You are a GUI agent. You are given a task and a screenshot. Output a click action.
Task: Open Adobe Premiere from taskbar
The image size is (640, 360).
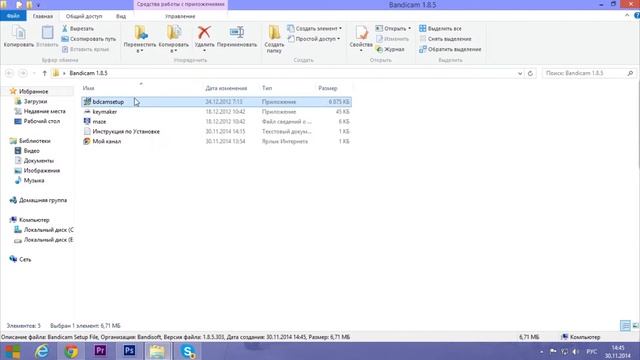[100, 351]
